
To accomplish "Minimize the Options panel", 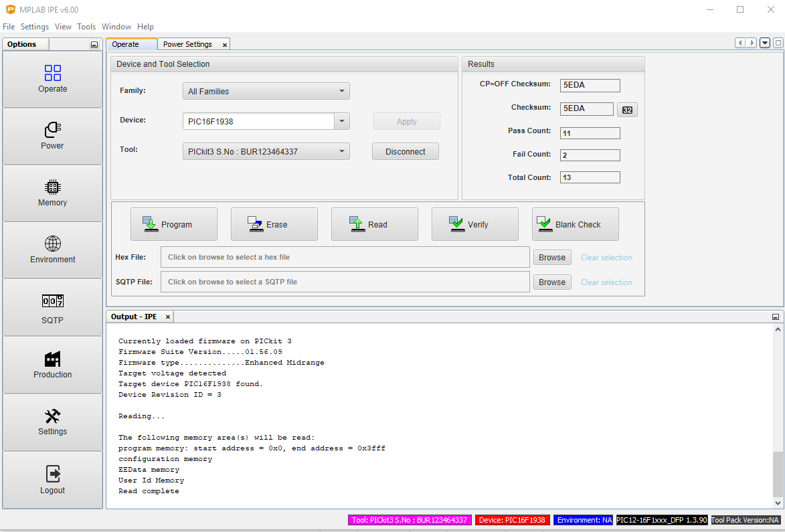I will tap(94, 45).
